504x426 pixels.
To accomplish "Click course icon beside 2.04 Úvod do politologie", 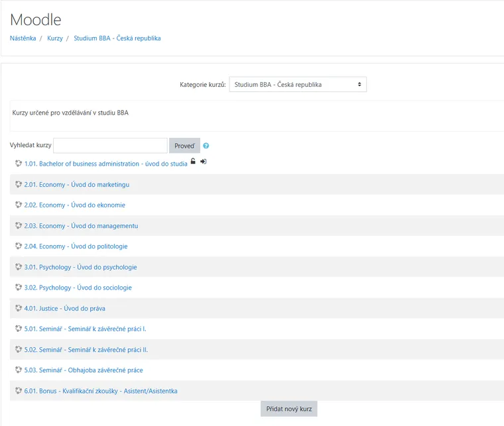I will 19,246.
